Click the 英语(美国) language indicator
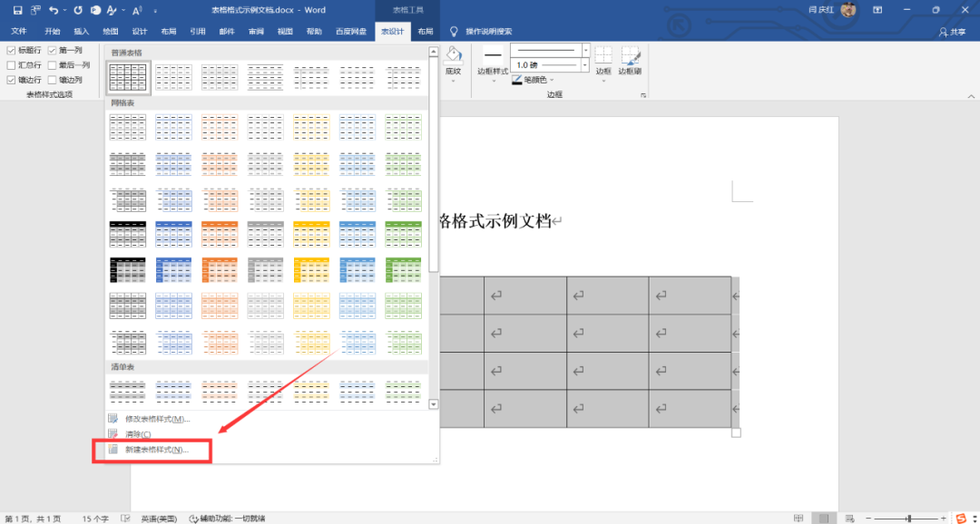 [158, 519]
